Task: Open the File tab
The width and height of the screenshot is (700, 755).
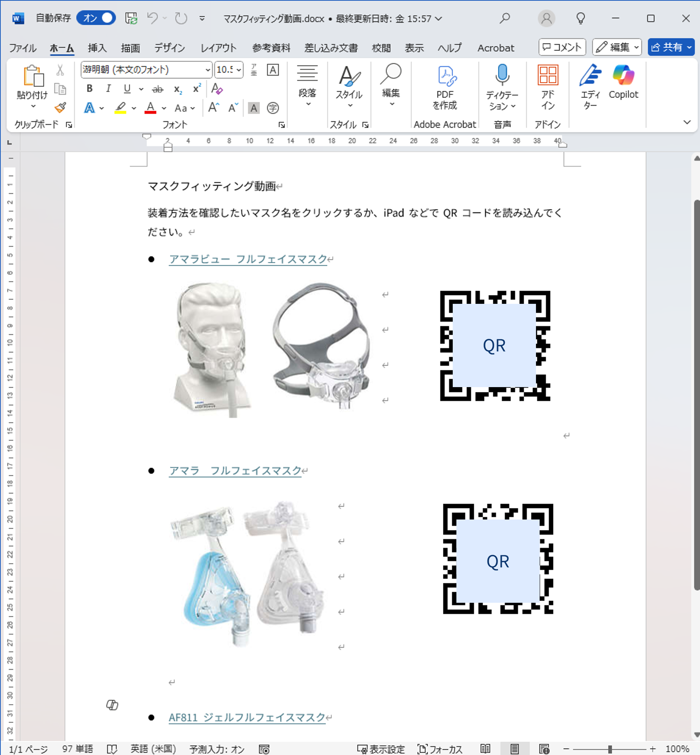Action: [x=23, y=48]
